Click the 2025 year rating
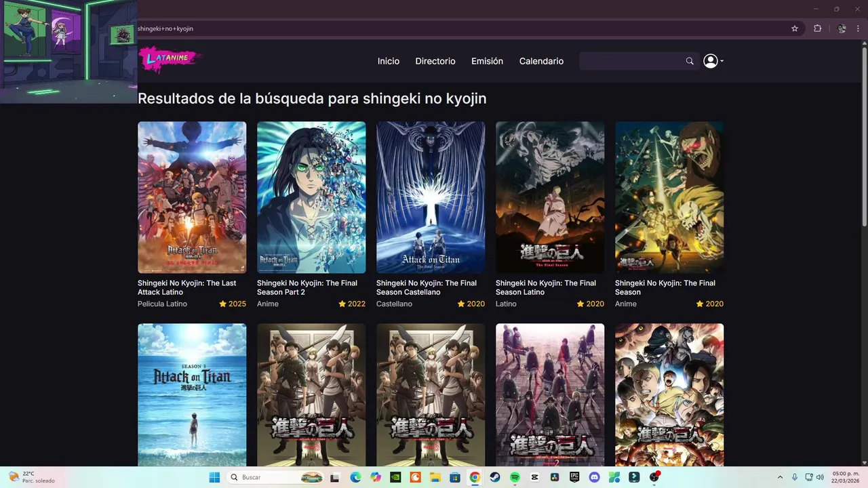 point(233,304)
